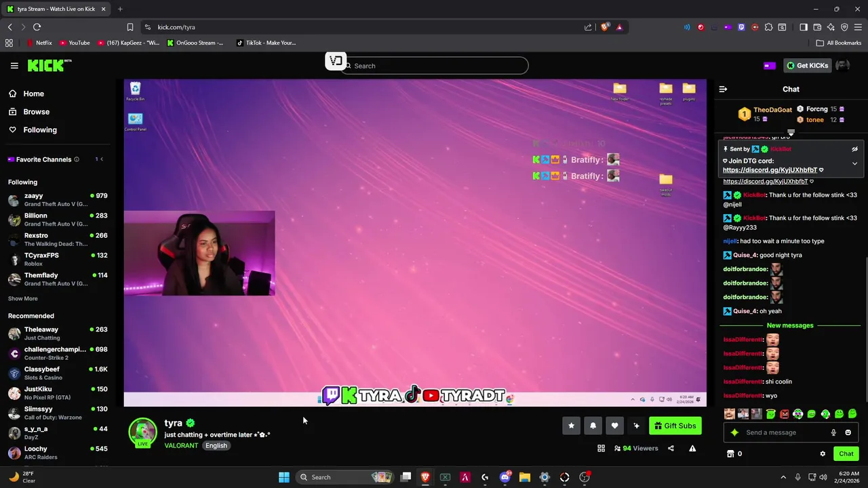Click the KICK beta logo
The height and width of the screenshot is (488, 868).
50,66
